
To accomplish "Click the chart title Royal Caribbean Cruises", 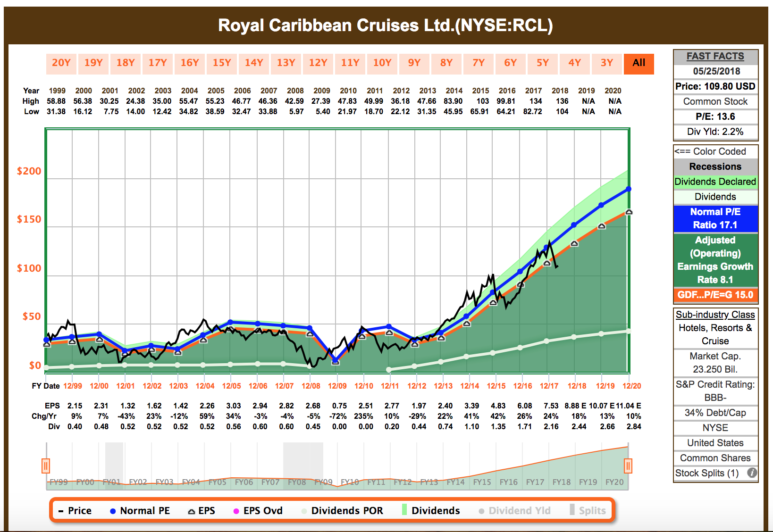I will [x=386, y=25].
